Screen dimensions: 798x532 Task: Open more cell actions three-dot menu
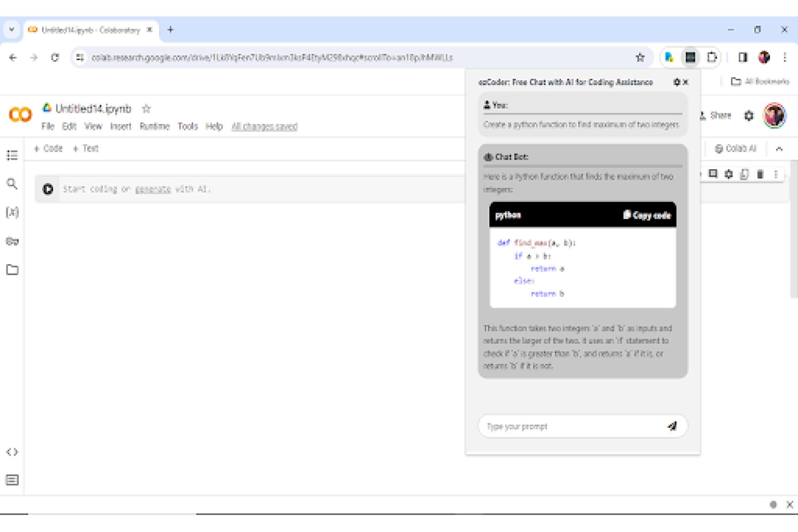(776, 174)
